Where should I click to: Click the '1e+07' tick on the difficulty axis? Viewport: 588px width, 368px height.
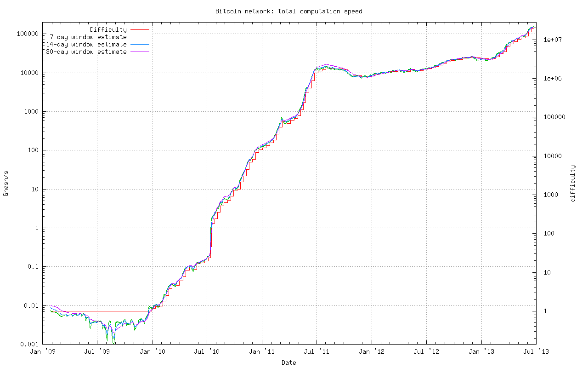coord(553,40)
